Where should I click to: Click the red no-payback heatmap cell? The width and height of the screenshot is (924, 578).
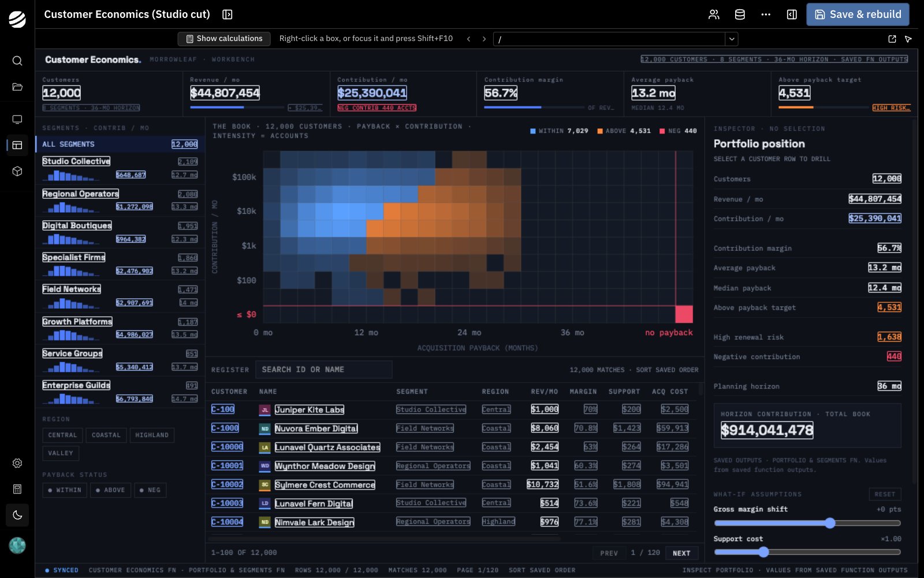pos(684,314)
